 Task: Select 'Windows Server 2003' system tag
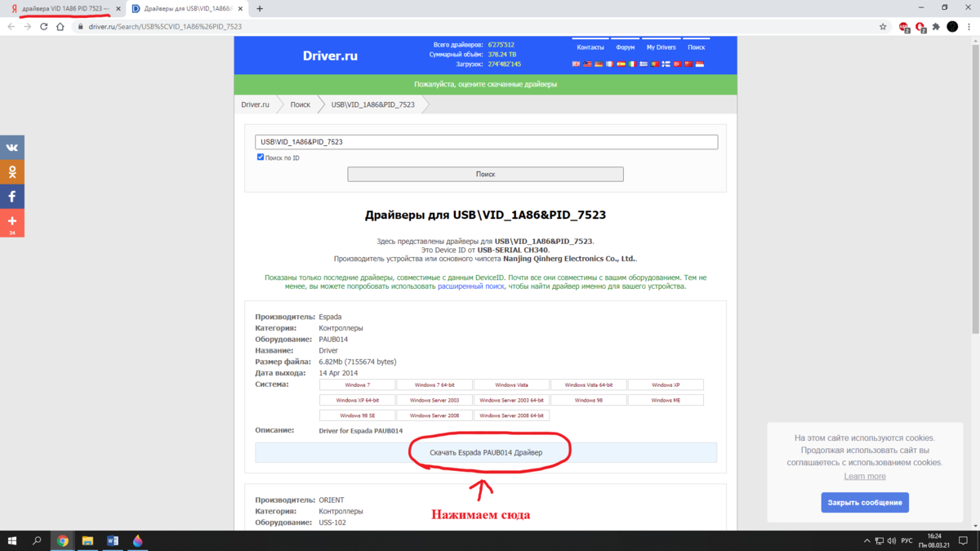tap(434, 400)
